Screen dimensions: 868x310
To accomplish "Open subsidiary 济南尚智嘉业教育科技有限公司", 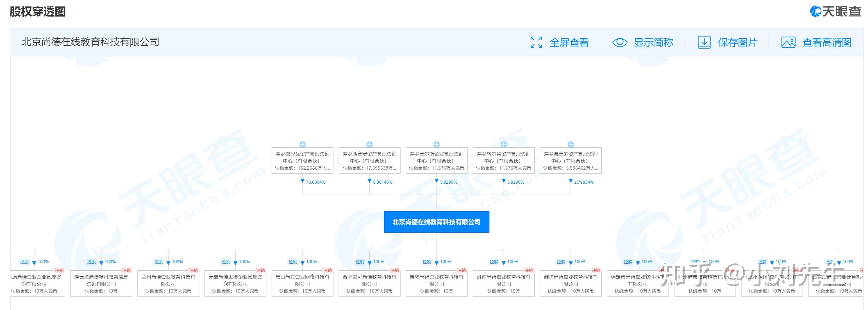I will 504,283.
